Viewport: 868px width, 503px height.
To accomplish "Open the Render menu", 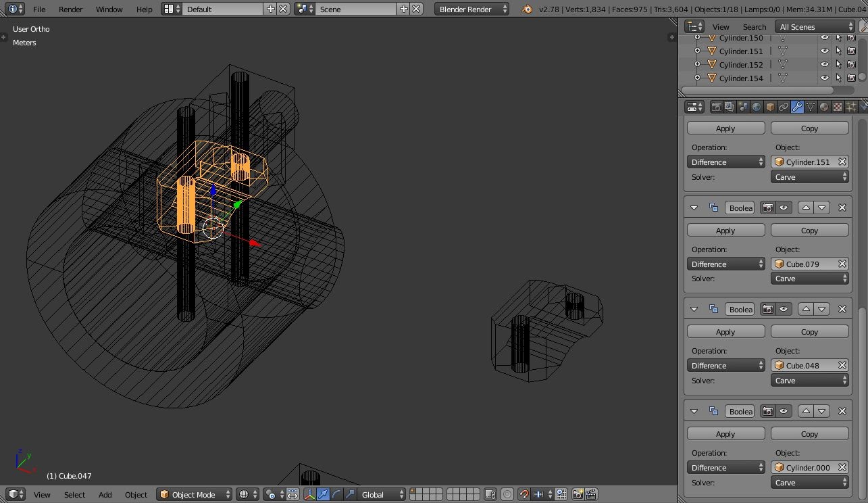I will pos(70,9).
